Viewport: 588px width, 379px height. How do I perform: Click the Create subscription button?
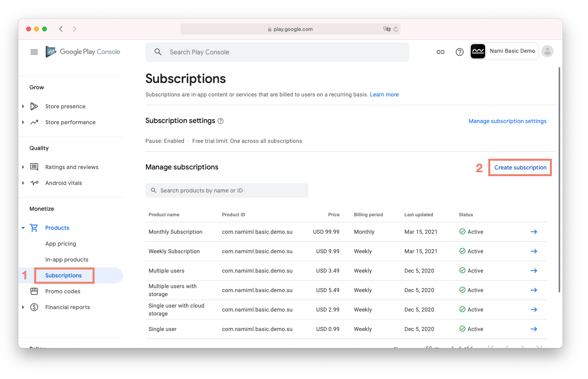[x=520, y=167]
